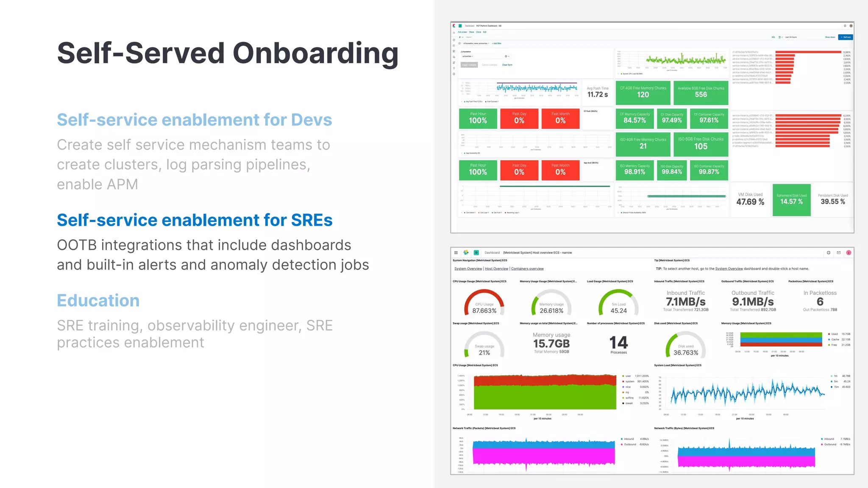This screenshot has height=488, width=868.
Task: Follow the System Overview link inside the TIP
Action: coord(729,269)
